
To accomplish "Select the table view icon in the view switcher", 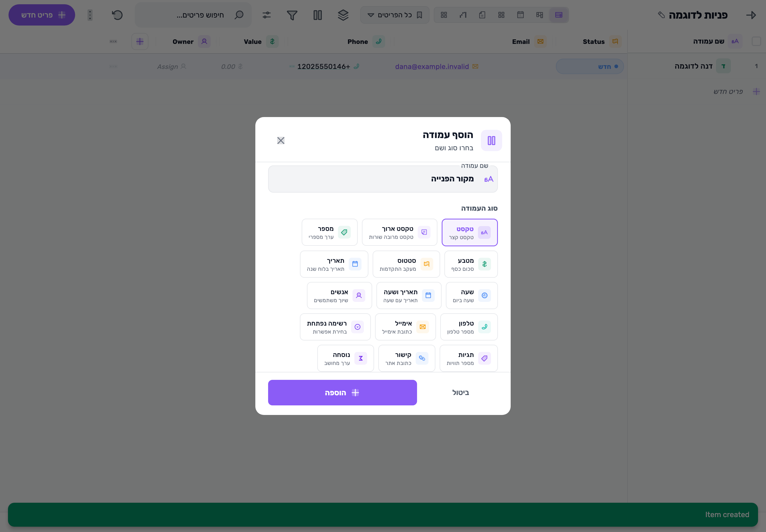I will tap(559, 15).
